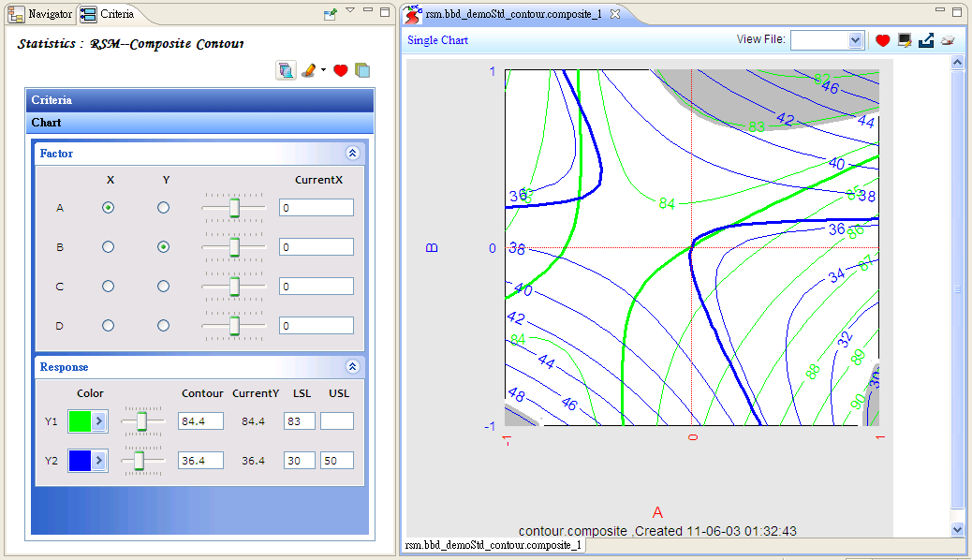Select factor B as Y axis
The image size is (972, 560).
click(x=163, y=247)
